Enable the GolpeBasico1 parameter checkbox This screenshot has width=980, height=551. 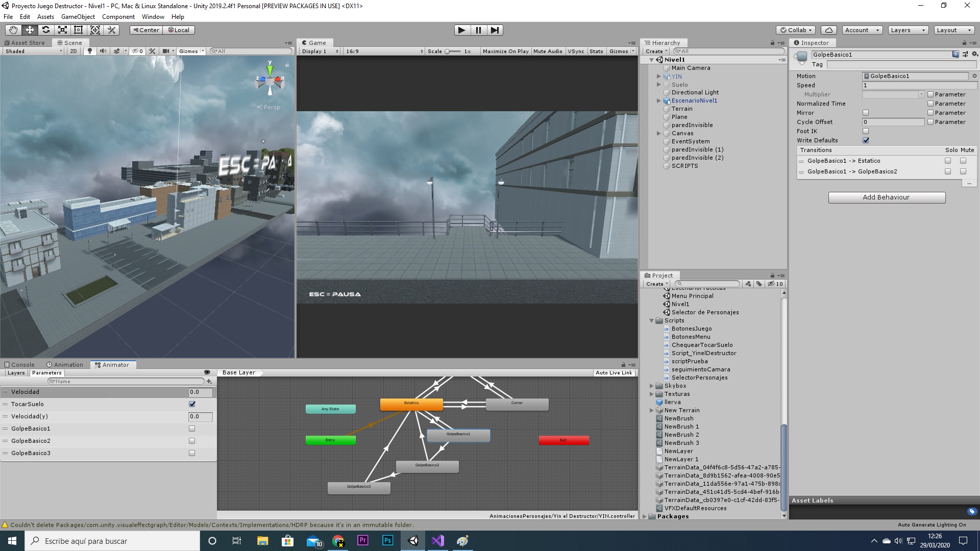click(192, 429)
